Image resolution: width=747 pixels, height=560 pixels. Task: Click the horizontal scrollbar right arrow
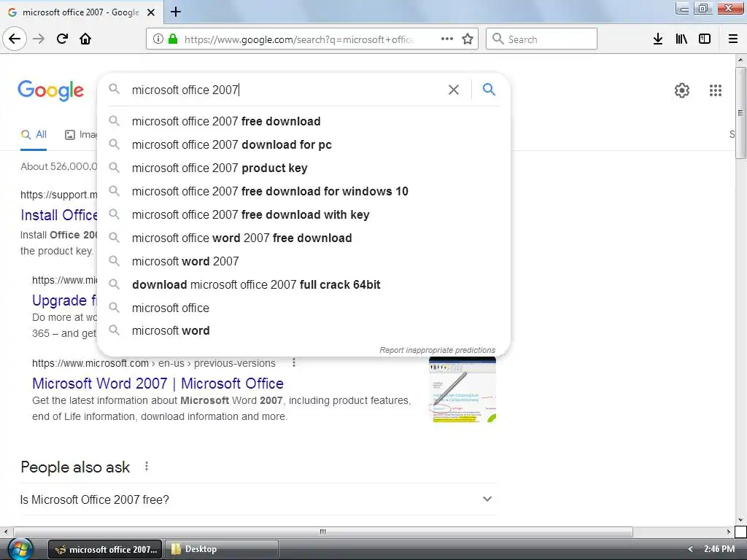click(729, 532)
